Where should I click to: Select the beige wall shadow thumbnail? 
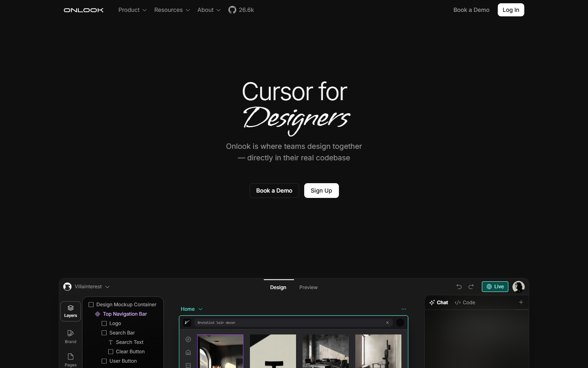(x=273, y=351)
